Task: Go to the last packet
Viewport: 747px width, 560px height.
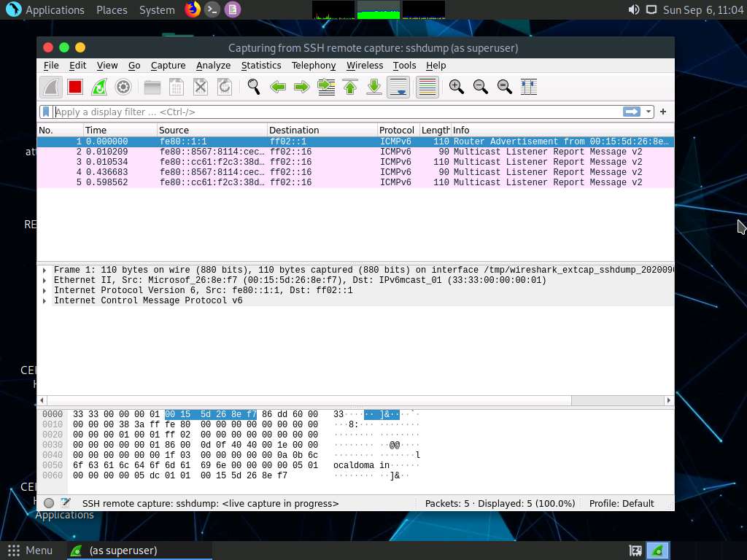Action: [373, 87]
